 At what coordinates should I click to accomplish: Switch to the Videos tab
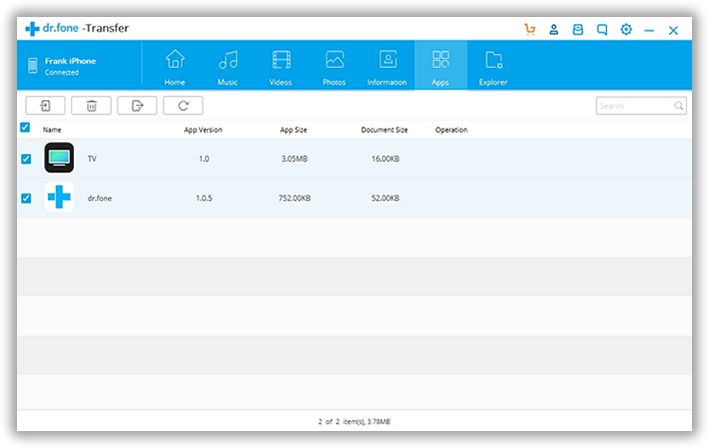point(280,67)
